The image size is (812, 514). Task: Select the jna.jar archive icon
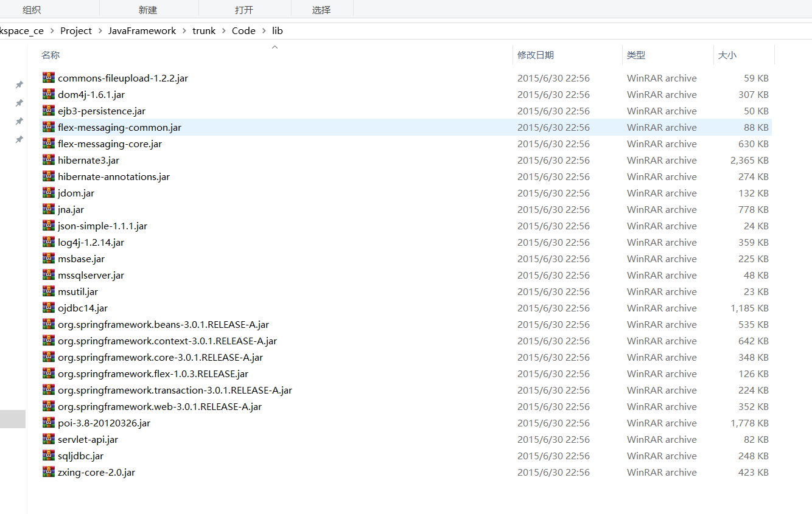(49, 209)
